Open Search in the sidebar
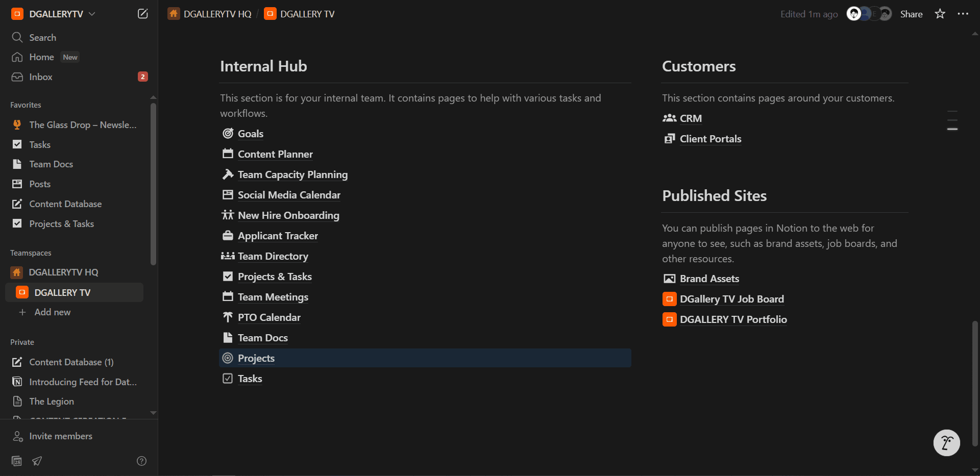Screen dimensions: 980x476 42,37
